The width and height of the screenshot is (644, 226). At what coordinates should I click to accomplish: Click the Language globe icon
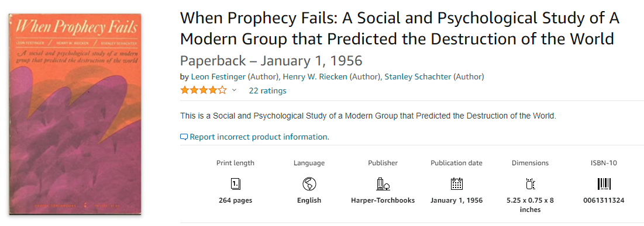309,184
